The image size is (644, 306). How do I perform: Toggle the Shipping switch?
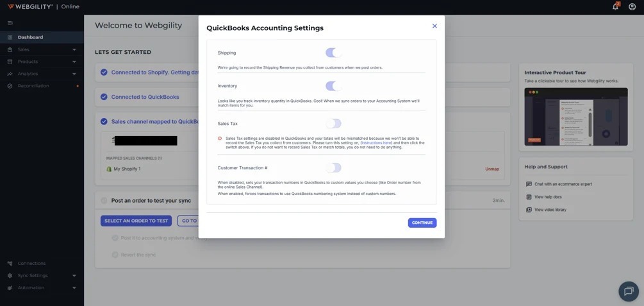click(x=333, y=53)
